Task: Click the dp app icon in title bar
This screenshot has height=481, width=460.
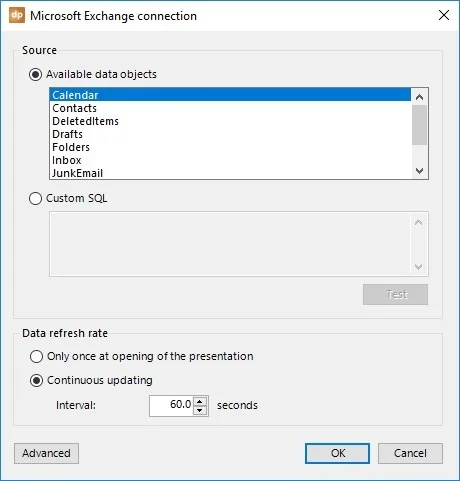Action: (x=17, y=15)
